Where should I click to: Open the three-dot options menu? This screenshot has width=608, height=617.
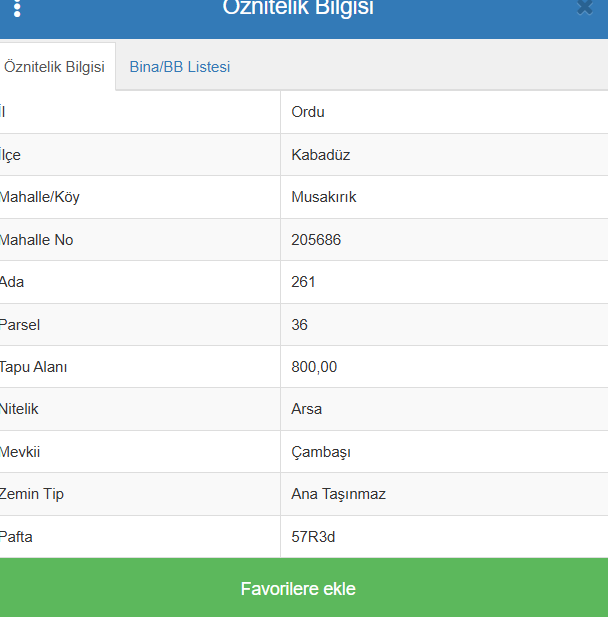click(17, 8)
